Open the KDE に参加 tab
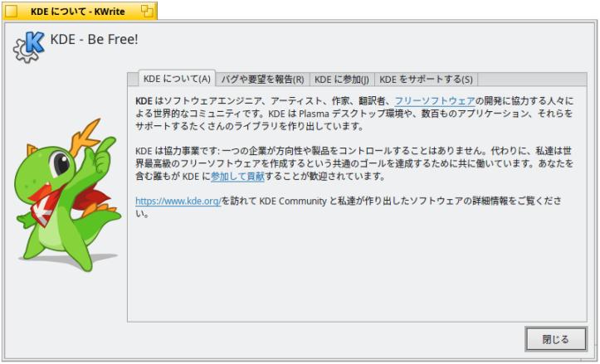 point(342,79)
